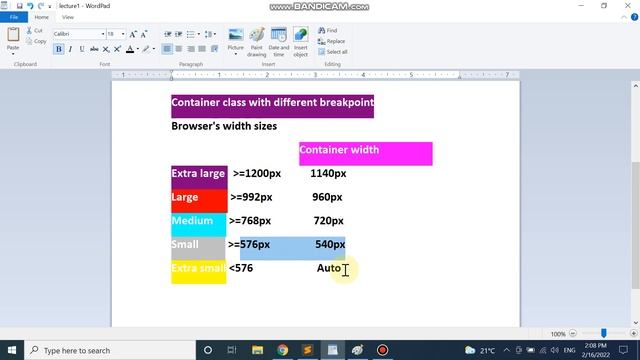
Task: Justify the text
Action: coord(202,49)
